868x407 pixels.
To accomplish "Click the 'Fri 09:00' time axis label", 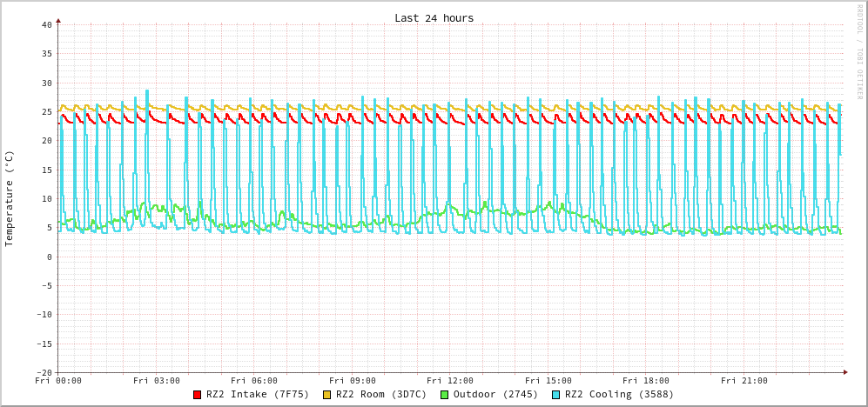I will 353,380.
